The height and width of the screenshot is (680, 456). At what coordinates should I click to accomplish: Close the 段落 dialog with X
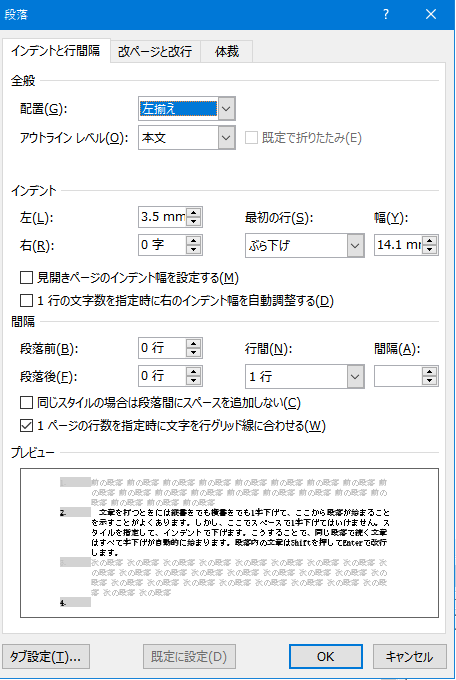[431, 14]
